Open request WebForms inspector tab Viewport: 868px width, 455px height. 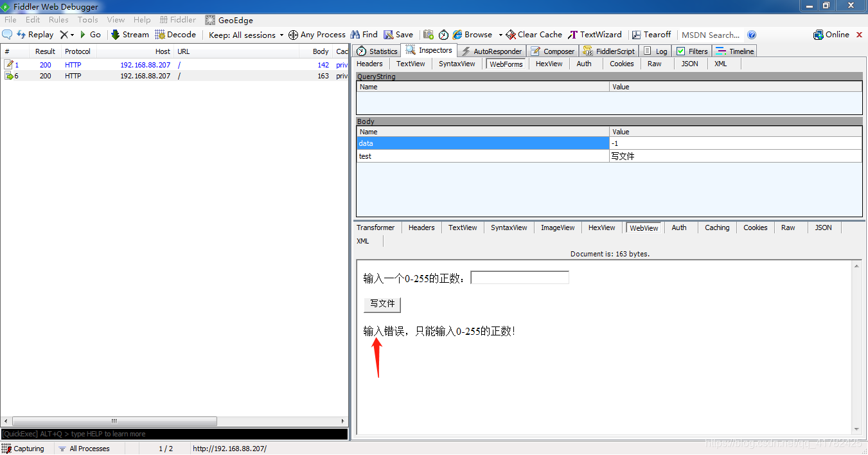click(506, 64)
